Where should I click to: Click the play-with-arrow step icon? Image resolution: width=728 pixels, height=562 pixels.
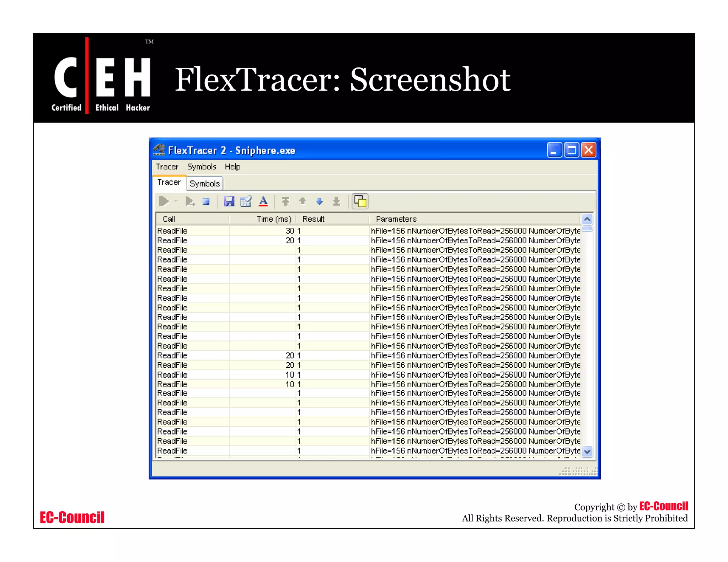coord(190,202)
